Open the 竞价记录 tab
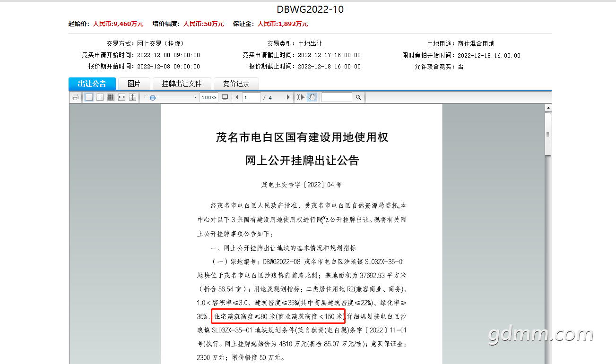The height and width of the screenshot is (364, 616). 236,84
